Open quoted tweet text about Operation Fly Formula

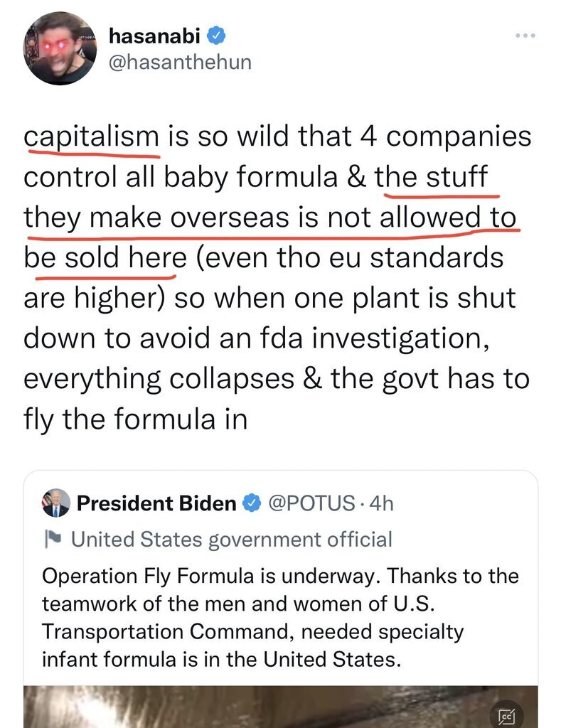280,616
